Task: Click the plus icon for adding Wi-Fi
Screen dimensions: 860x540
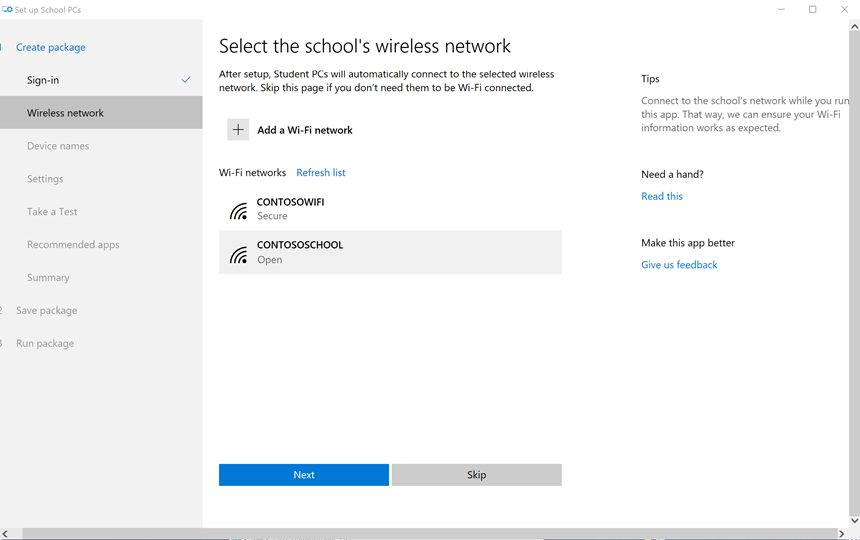Action: pyautogui.click(x=238, y=130)
